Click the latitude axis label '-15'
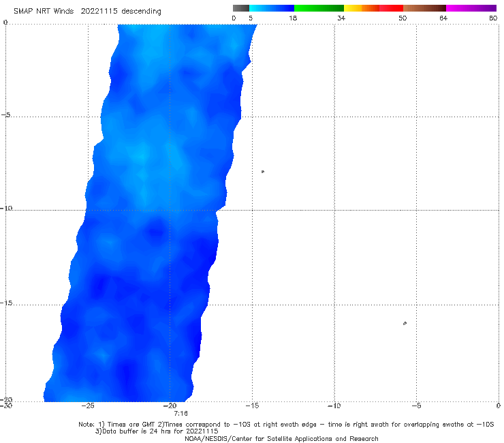This screenshot has height=443, width=504. point(6,303)
